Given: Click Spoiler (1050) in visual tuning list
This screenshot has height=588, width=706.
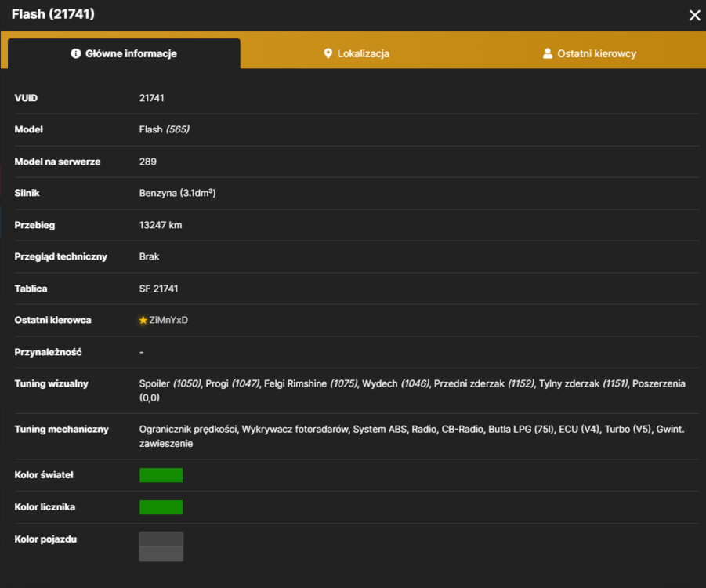Looking at the screenshot, I should 171,384.
